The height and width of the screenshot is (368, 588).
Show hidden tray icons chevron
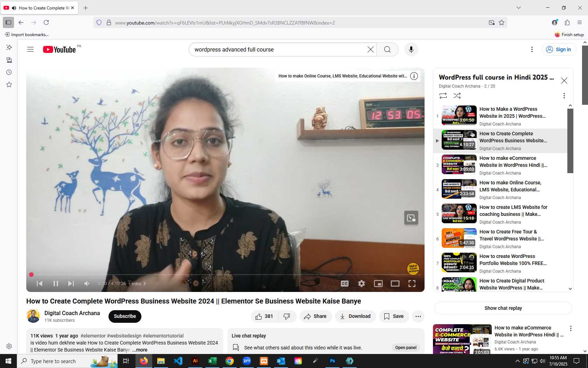517,361
